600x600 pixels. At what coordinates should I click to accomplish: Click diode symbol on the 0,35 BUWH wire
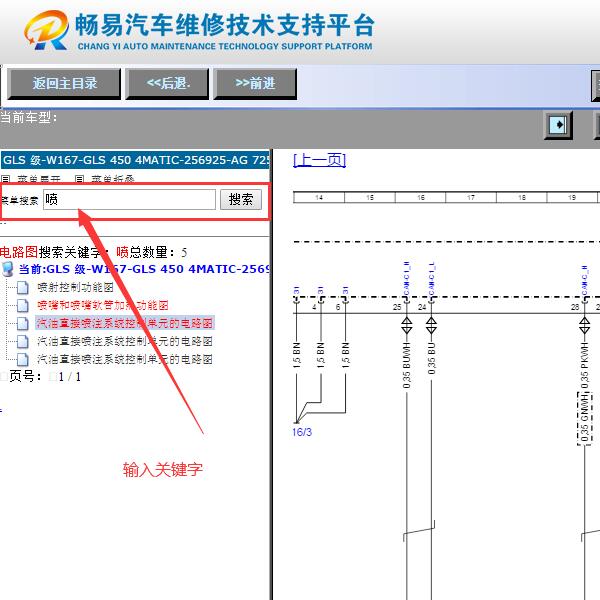coord(406,325)
